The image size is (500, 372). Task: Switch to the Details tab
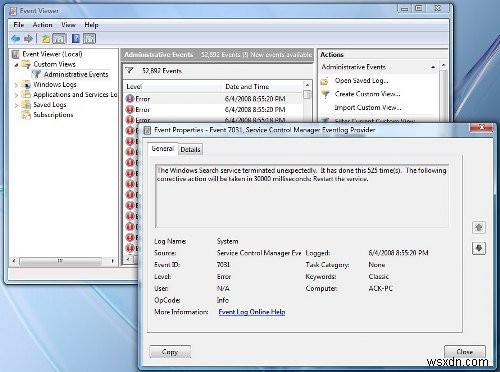point(190,150)
